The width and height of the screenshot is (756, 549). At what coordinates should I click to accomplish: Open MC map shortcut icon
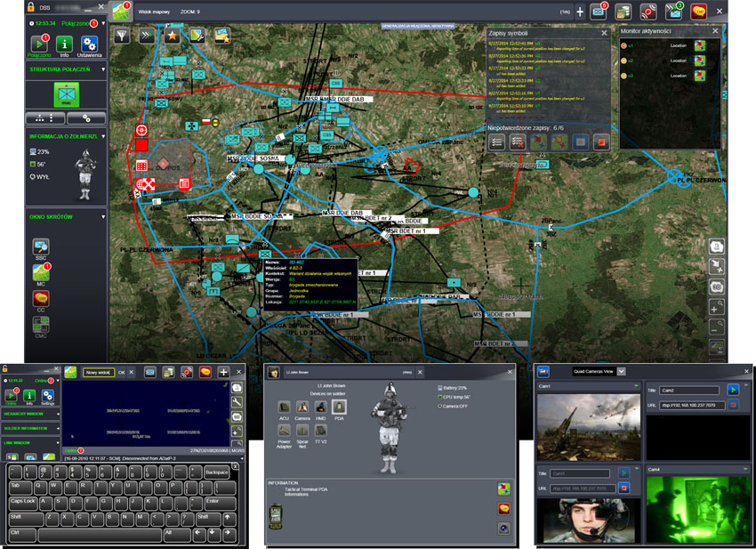41,273
